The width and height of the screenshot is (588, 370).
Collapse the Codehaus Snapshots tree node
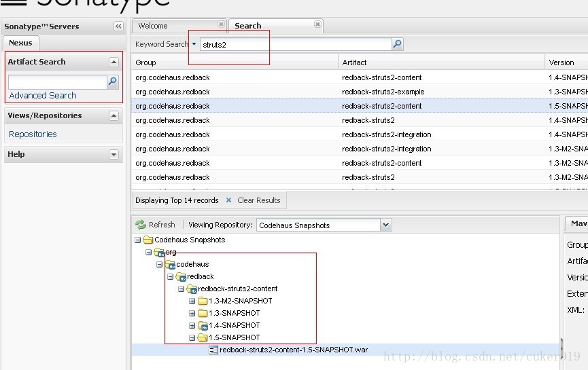137,240
